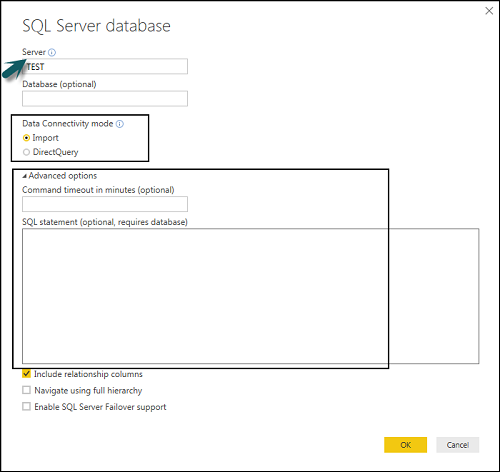Click the SQL statement (optional) label
This screenshot has height=472, width=500.
tap(105, 222)
